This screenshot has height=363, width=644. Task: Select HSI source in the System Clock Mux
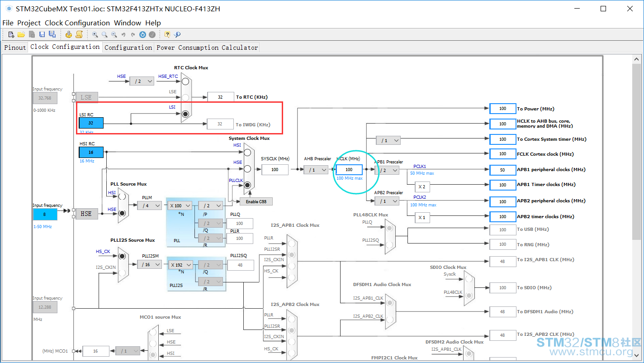coord(247,153)
